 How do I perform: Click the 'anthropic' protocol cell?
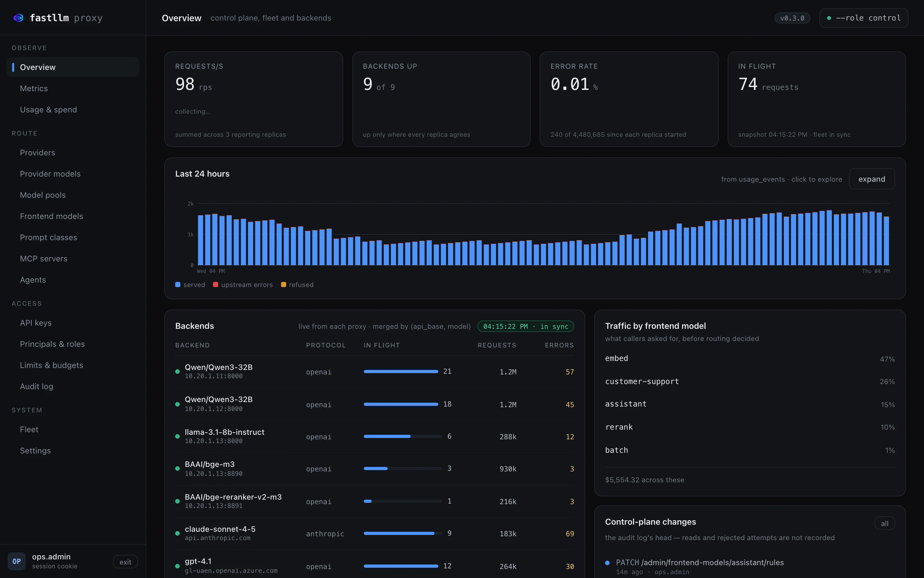click(325, 534)
